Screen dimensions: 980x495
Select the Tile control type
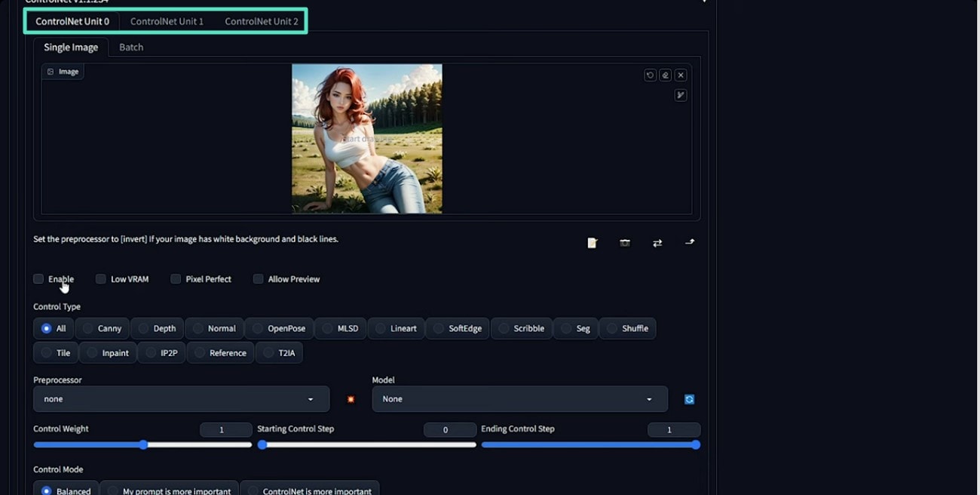tap(56, 352)
